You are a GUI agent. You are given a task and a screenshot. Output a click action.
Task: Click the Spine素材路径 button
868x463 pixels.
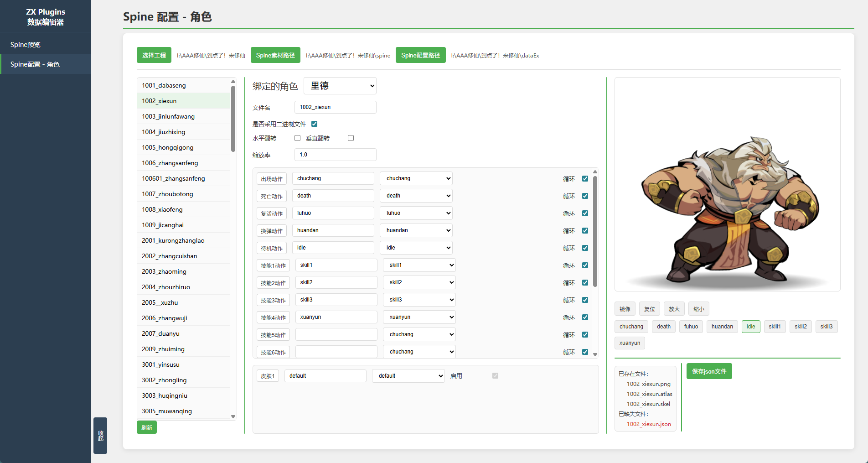click(275, 55)
